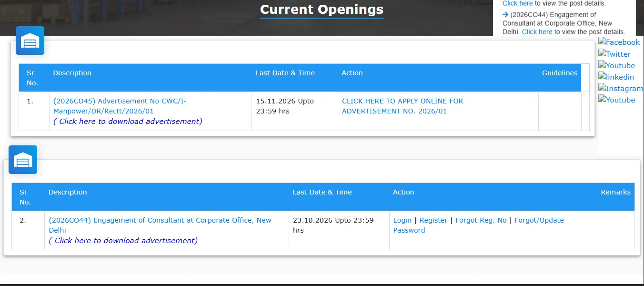Screen dimensions: 644x286
Task: Open the Register link for consultant post
Action: (x=433, y=220)
